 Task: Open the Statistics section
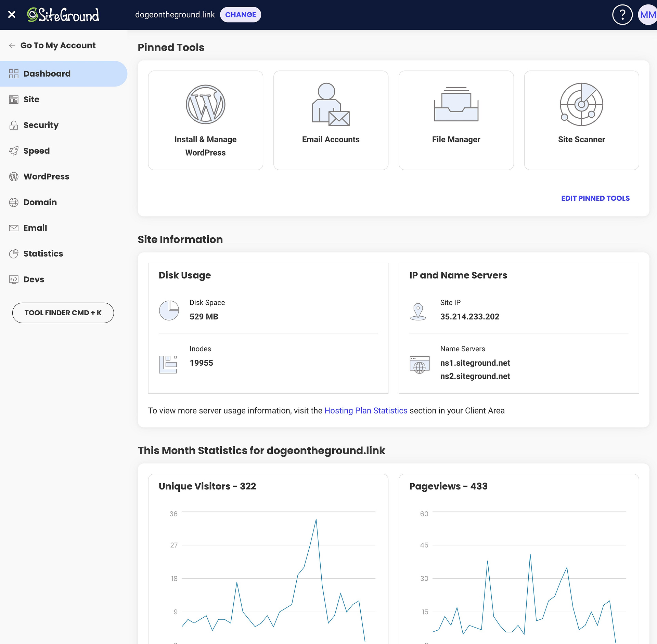[x=43, y=253]
